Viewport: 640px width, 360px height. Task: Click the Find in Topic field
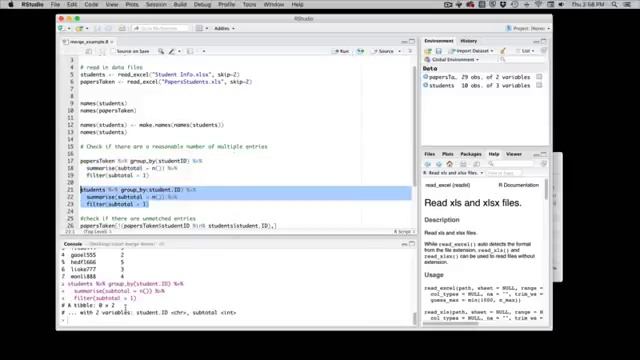coord(503,173)
